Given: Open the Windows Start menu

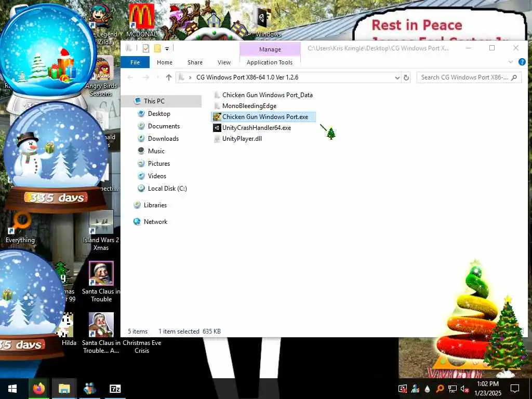Looking at the screenshot, I should tap(12, 389).
